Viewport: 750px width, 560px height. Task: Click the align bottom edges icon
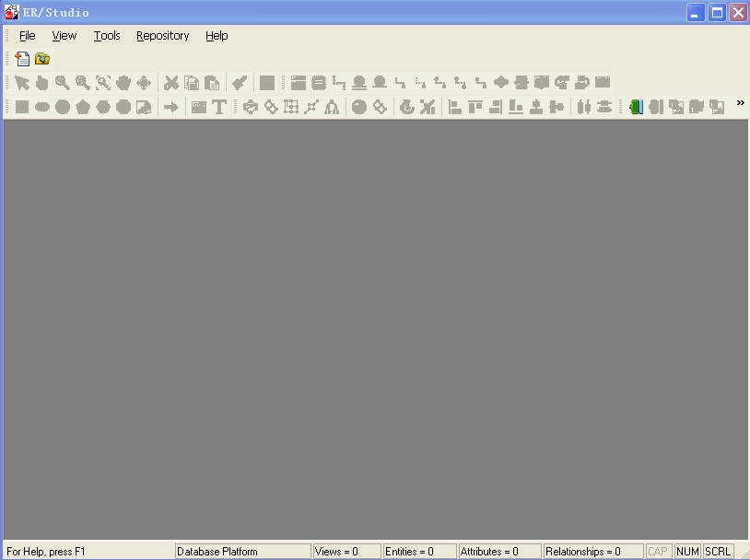516,107
